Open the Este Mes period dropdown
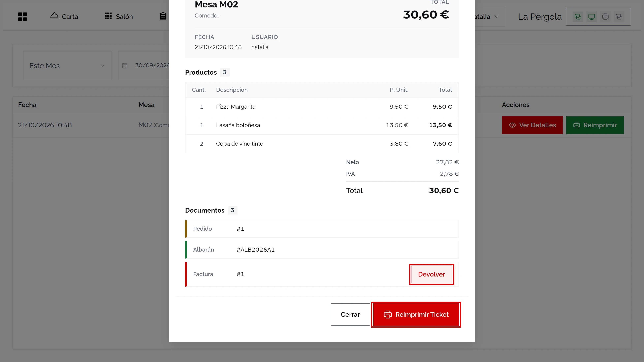This screenshot has width=644, height=362. coord(67,66)
